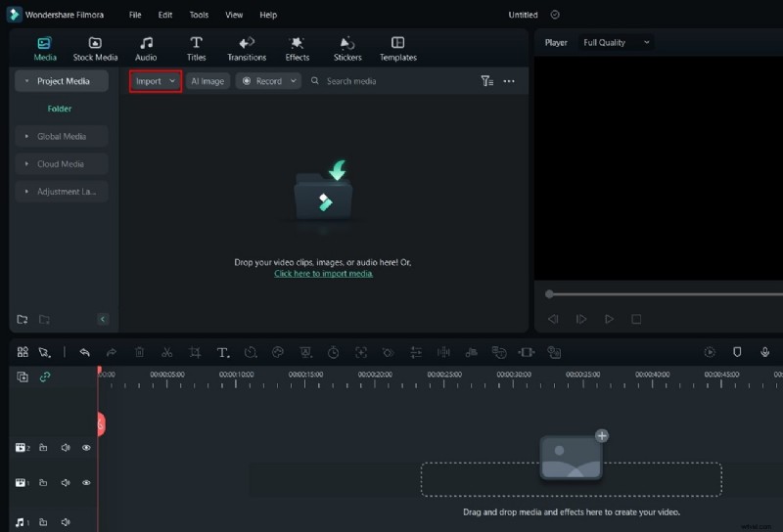Click the player progress slider handle
Screen dimensions: 783x532
click(x=549, y=294)
